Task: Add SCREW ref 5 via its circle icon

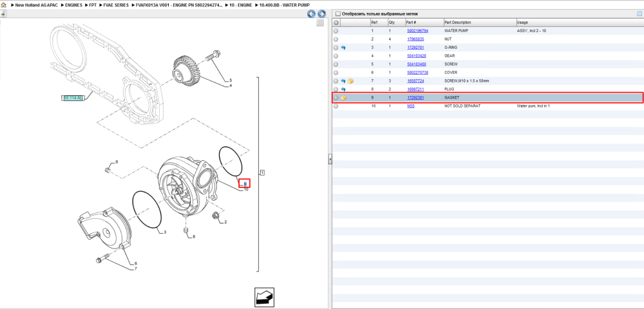Action: tap(336, 64)
